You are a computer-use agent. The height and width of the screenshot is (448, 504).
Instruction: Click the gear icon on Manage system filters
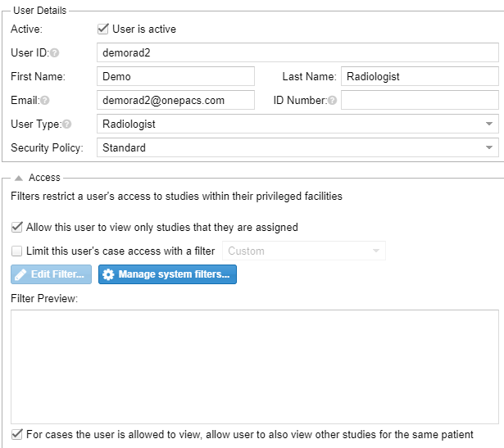coord(108,274)
